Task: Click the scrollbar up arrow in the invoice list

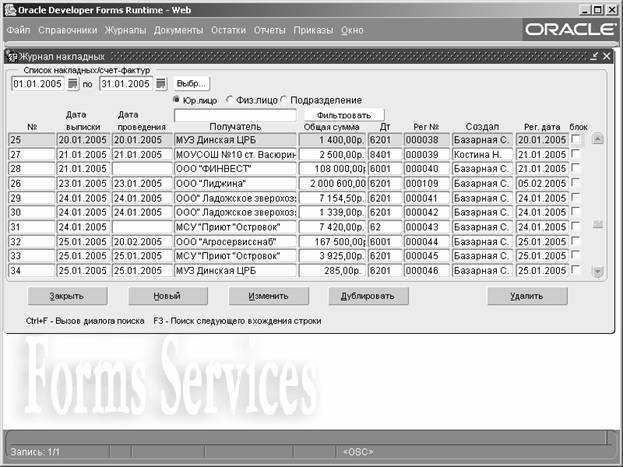Action: pos(598,139)
